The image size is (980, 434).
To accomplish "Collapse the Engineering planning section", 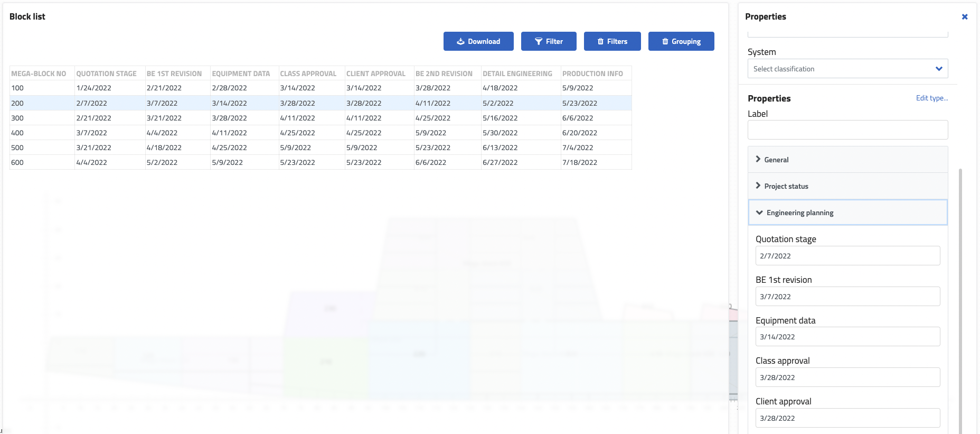I will (847, 213).
